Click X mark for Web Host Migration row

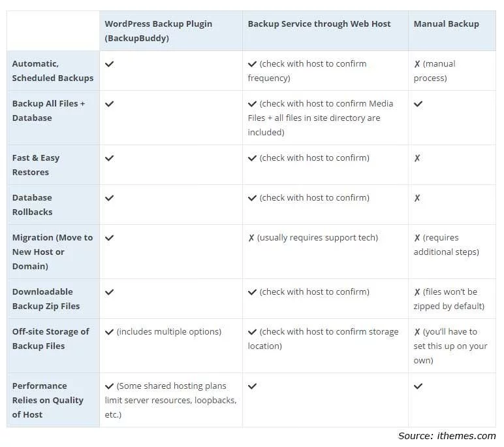click(251, 238)
